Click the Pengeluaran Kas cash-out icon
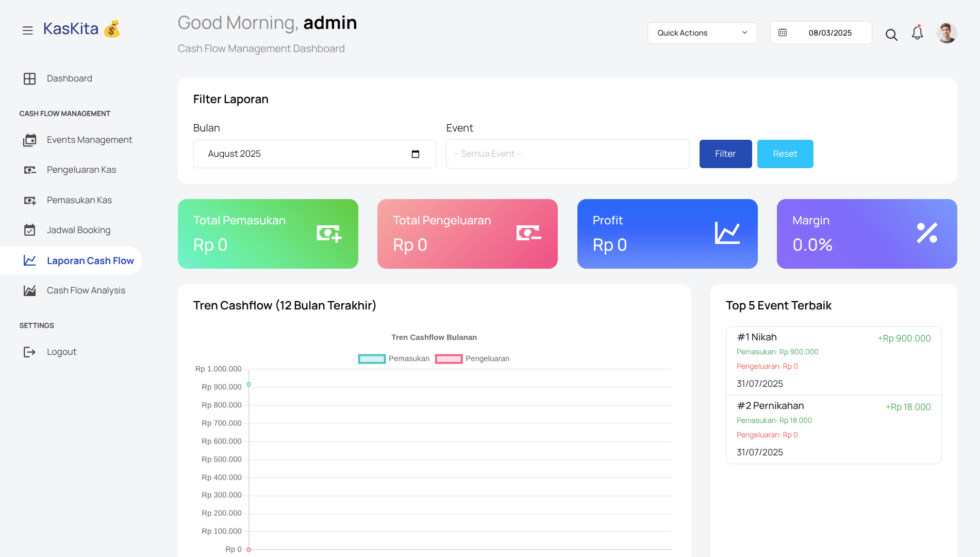This screenshot has height=557, width=980. click(29, 170)
